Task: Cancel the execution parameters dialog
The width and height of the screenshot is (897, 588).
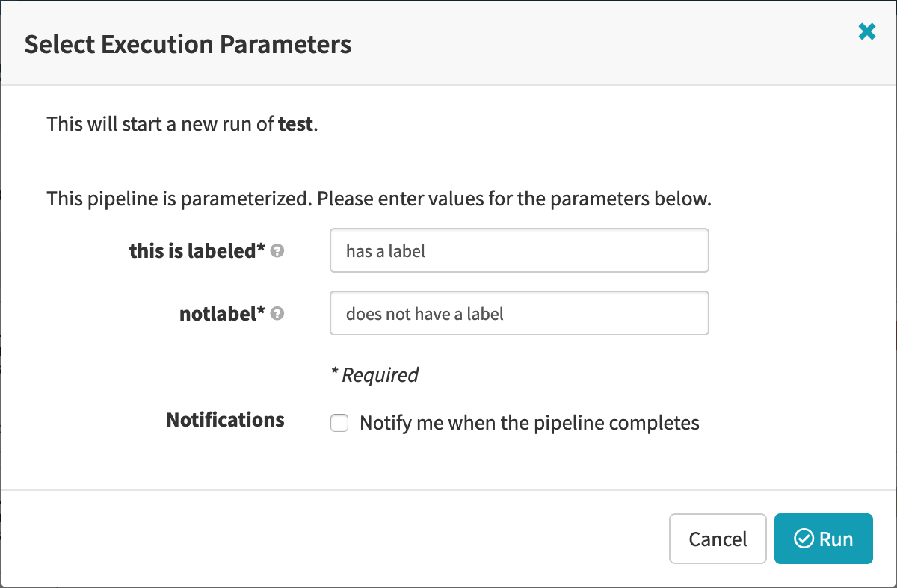Action: tap(717, 539)
